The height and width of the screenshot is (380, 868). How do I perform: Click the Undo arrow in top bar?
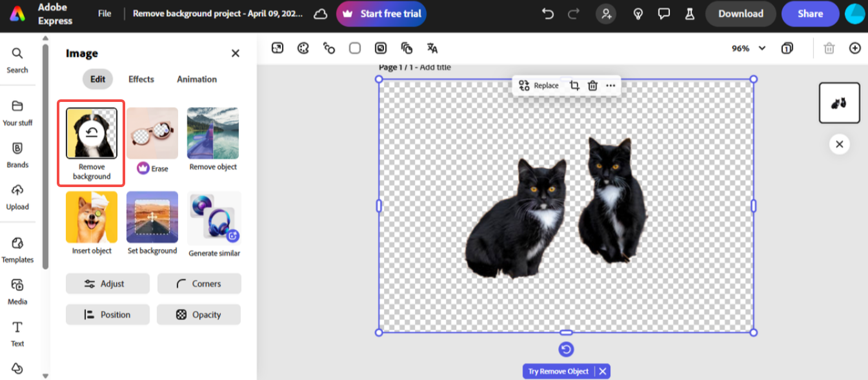[x=548, y=14]
